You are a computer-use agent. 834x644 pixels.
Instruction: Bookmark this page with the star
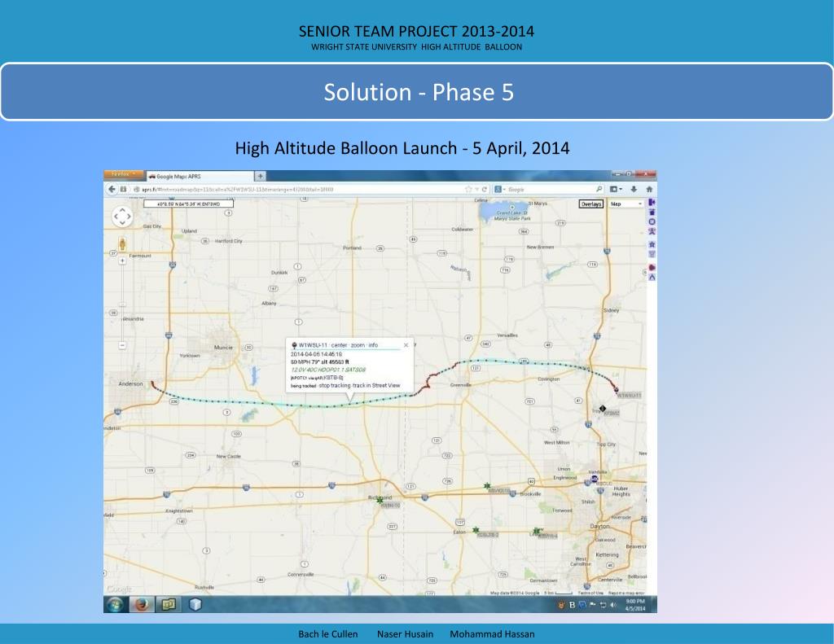468,190
